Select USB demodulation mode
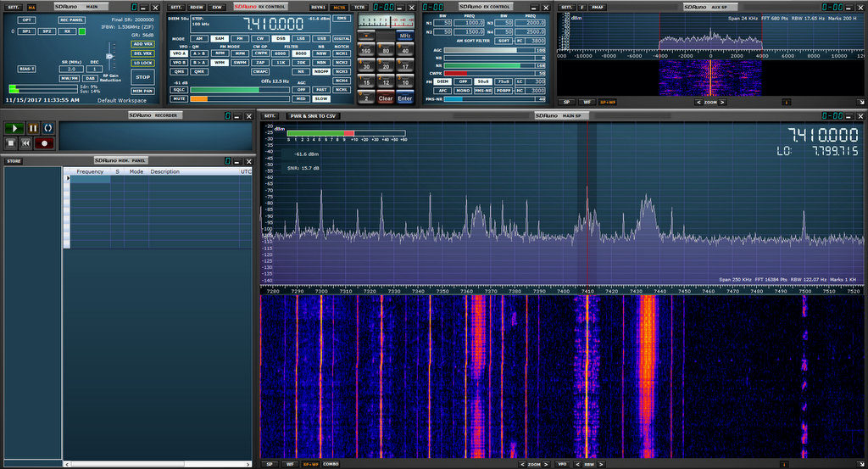Screen dimensions: 868x469 tap(321, 39)
